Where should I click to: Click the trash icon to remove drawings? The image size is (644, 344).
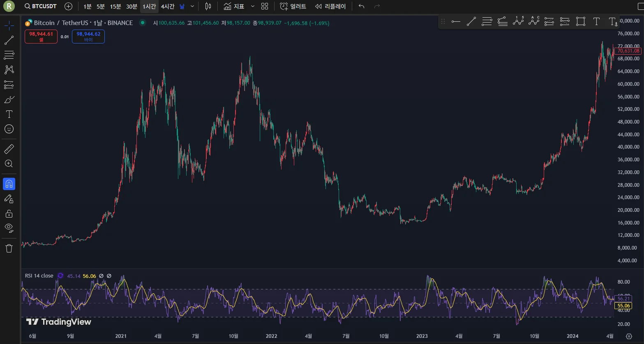coord(9,248)
